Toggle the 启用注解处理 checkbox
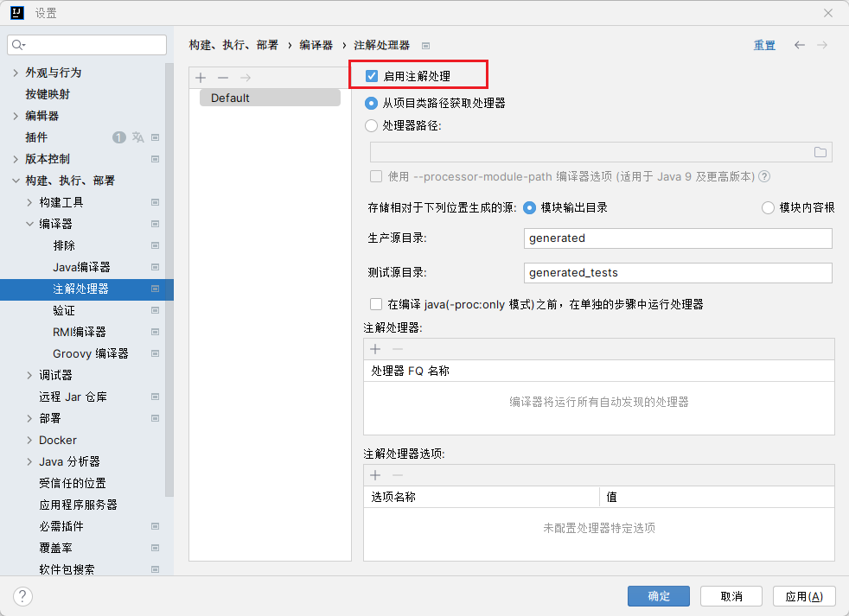Image resolution: width=849 pixels, height=616 pixels. pyautogui.click(x=372, y=76)
